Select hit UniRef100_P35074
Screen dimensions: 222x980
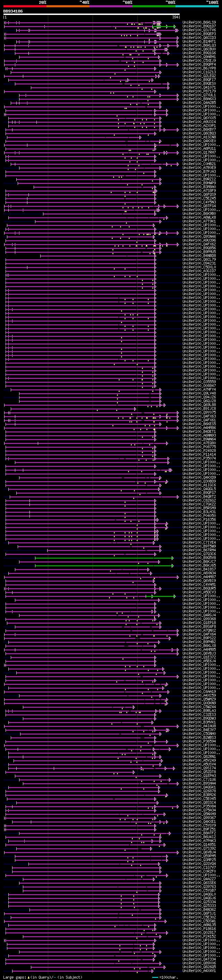[199, 459]
